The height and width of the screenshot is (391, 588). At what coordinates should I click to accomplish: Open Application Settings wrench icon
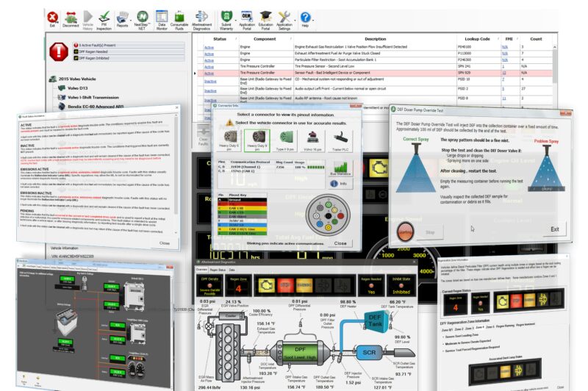(284, 21)
